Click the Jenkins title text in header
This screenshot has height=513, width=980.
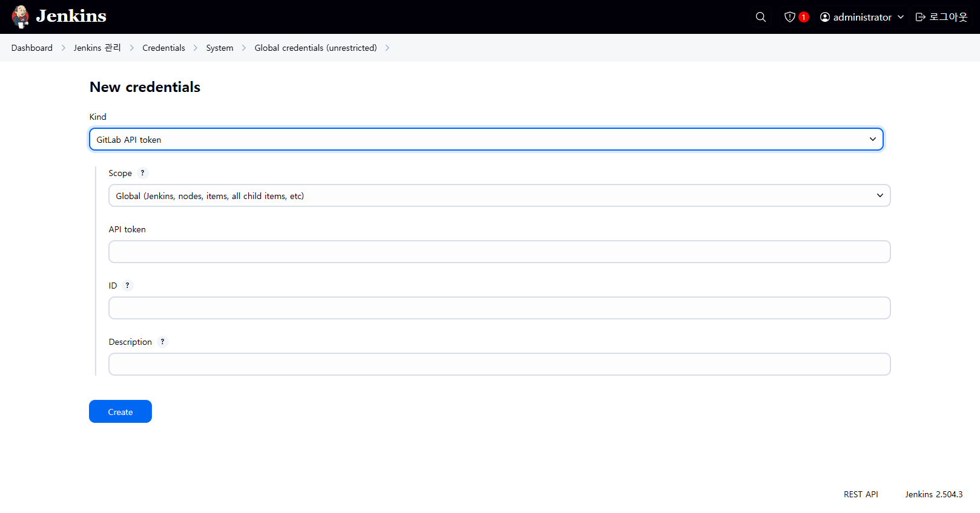[71, 16]
